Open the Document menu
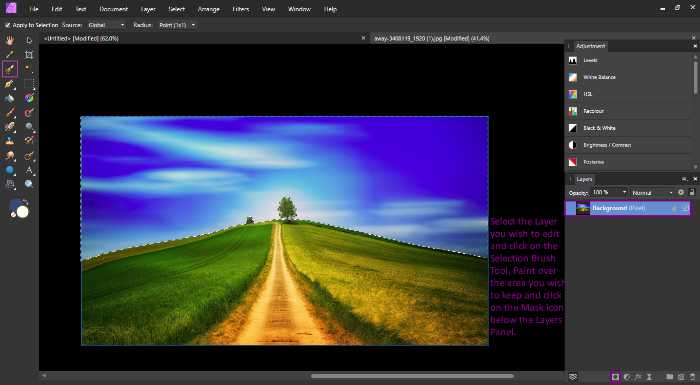 coord(113,9)
